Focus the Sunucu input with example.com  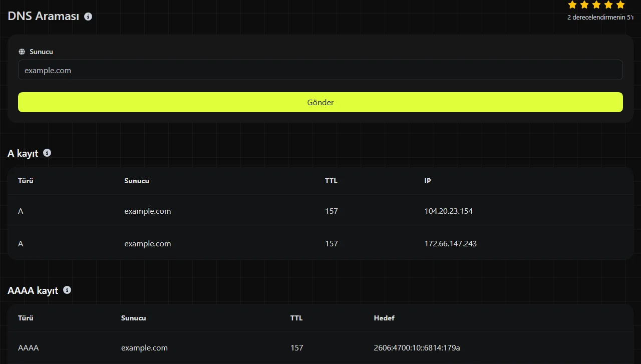click(x=320, y=70)
